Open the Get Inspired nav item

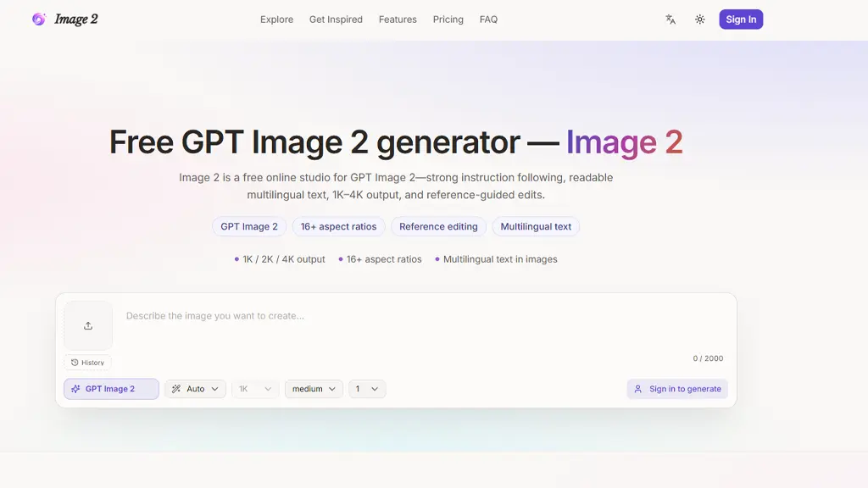[x=336, y=19]
